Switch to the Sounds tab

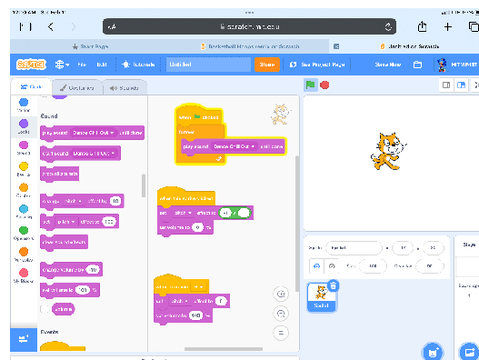point(124,88)
